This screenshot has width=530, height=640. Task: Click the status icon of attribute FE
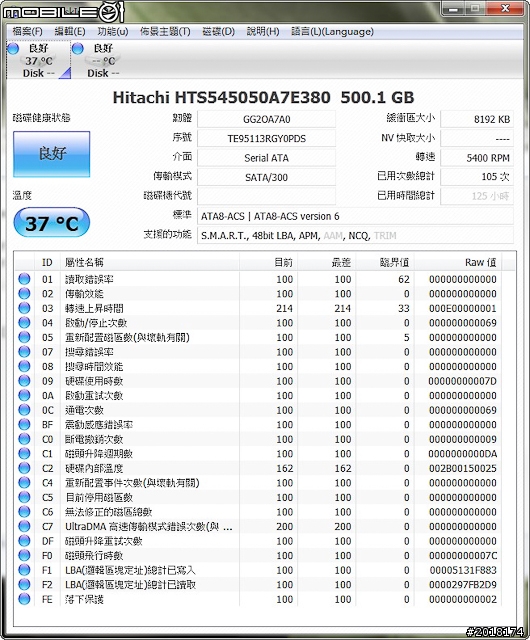(x=24, y=599)
